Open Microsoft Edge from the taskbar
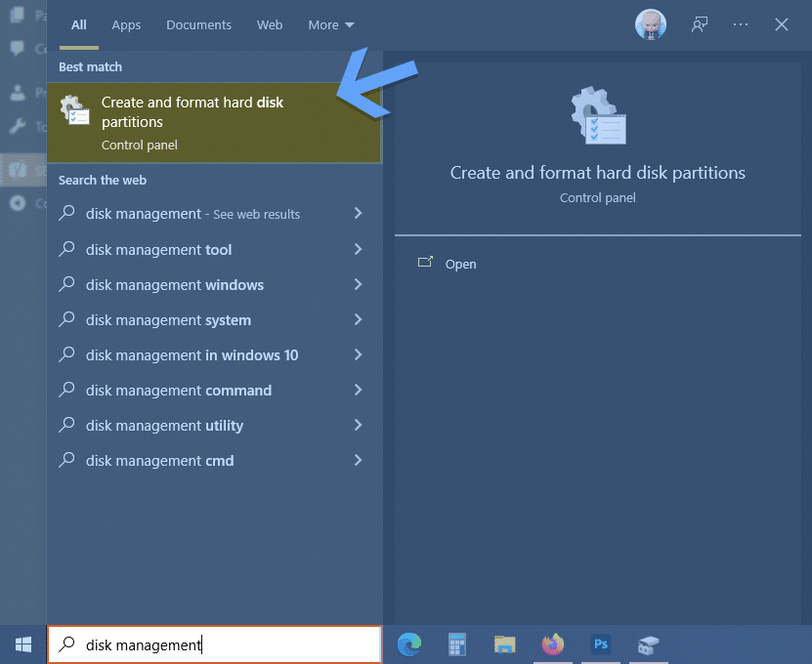Viewport: 812px width, 664px height. pyautogui.click(x=409, y=644)
